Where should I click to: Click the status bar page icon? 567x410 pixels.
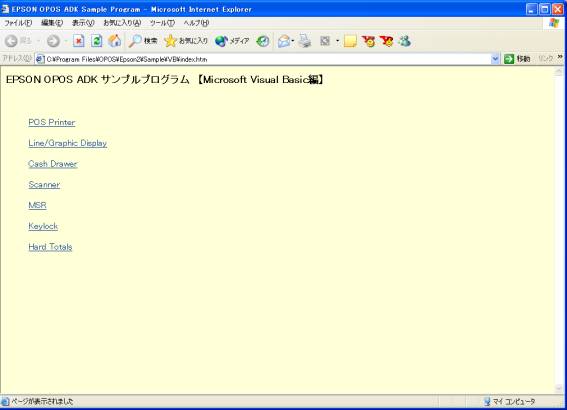(5, 401)
